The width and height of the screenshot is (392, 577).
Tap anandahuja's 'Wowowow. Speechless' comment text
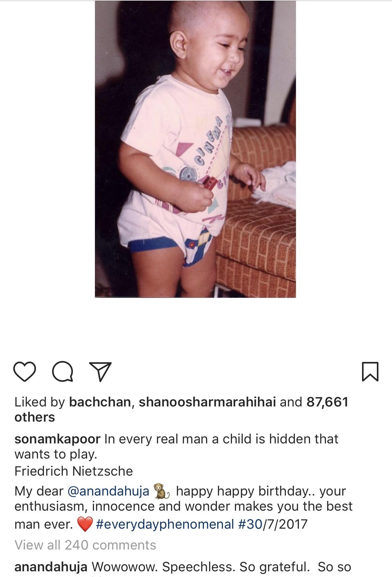(x=221, y=567)
